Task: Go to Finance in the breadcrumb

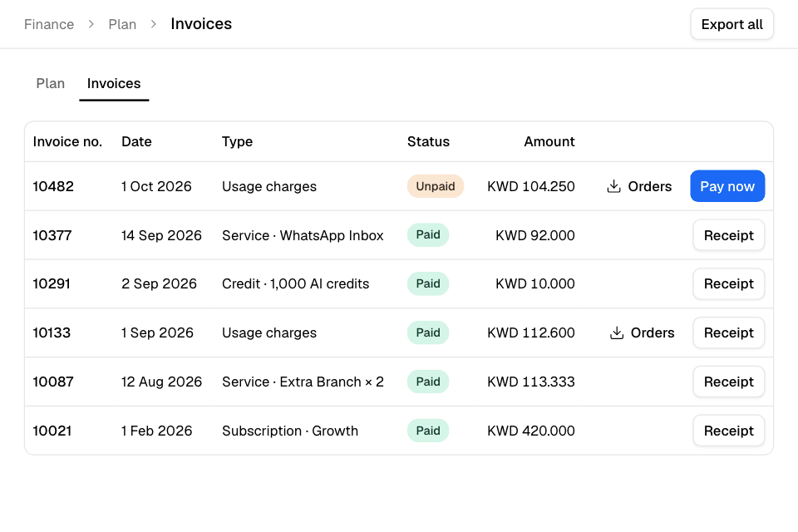Action: pyautogui.click(x=49, y=24)
